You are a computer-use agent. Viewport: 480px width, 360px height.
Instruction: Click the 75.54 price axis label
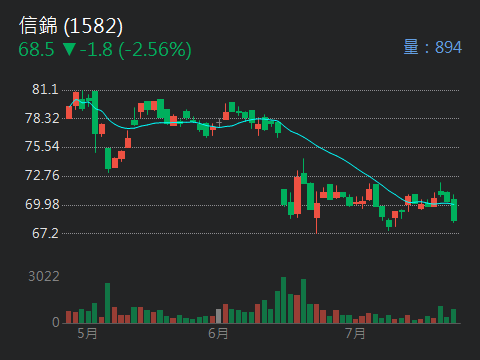42,146
